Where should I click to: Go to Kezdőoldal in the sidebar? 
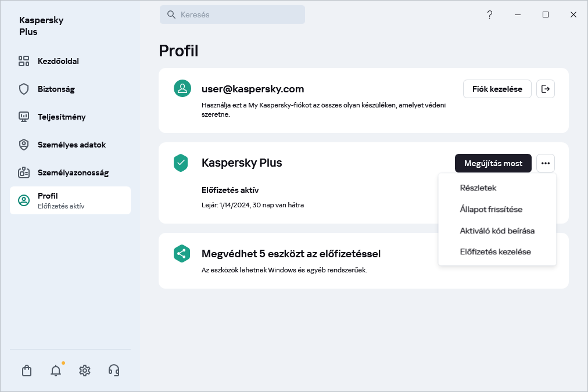pyautogui.click(x=58, y=61)
